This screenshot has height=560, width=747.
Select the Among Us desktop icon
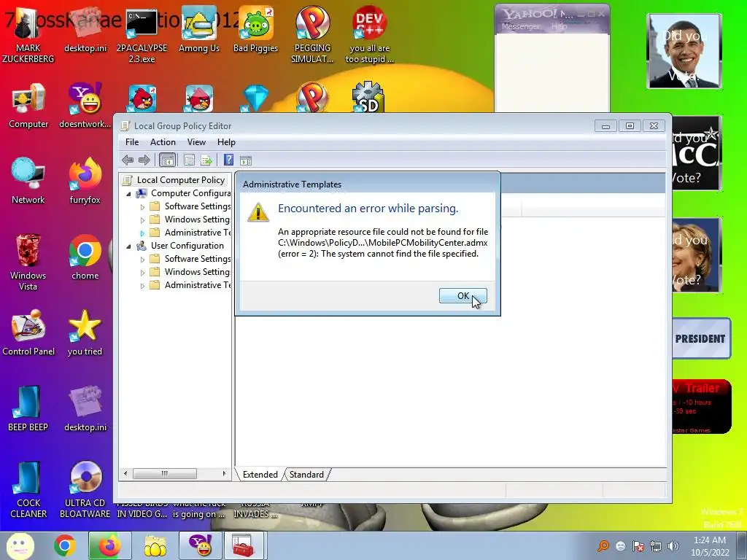click(198, 30)
